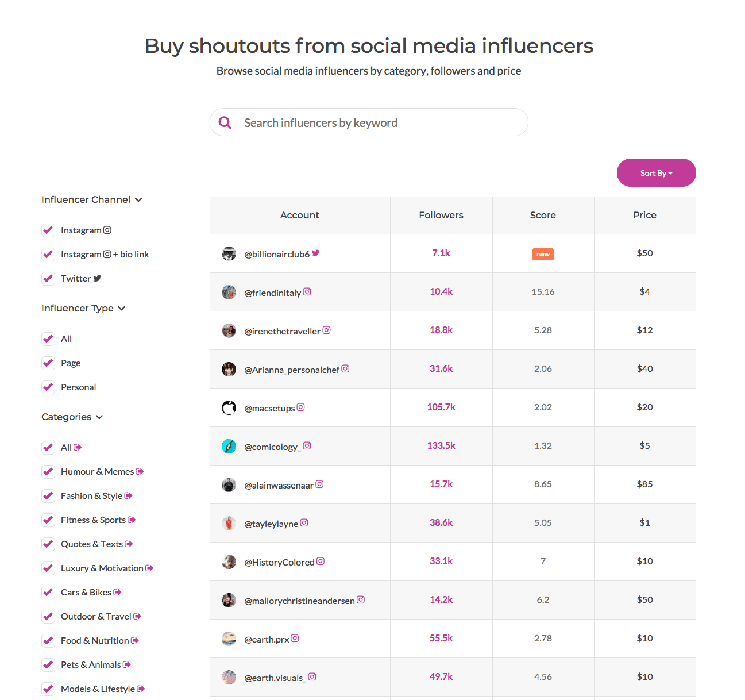Toggle the Personal influencer type checkbox
745x700 pixels.
pyautogui.click(x=48, y=387)
